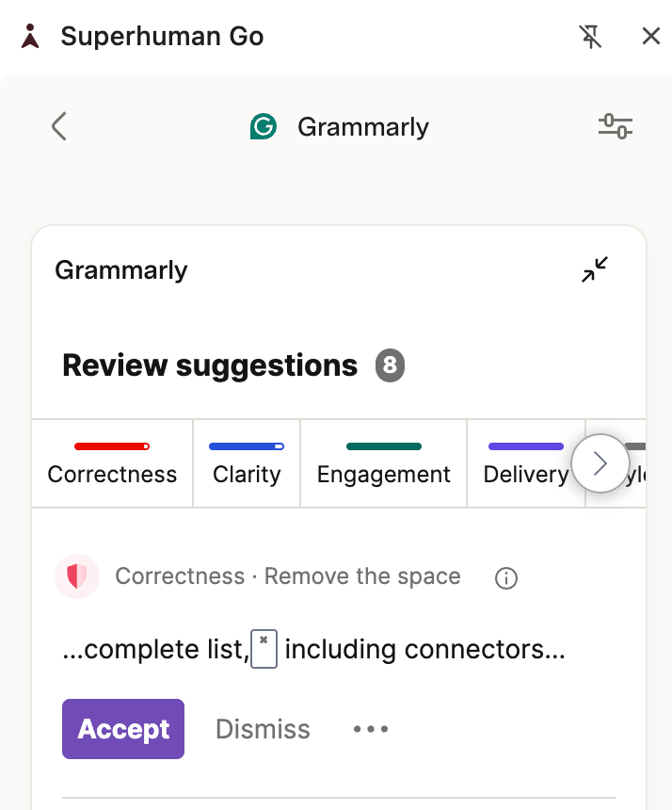Show the Delivery suggestions tab
Screen dimensions: 672x810
coord(526,463)
